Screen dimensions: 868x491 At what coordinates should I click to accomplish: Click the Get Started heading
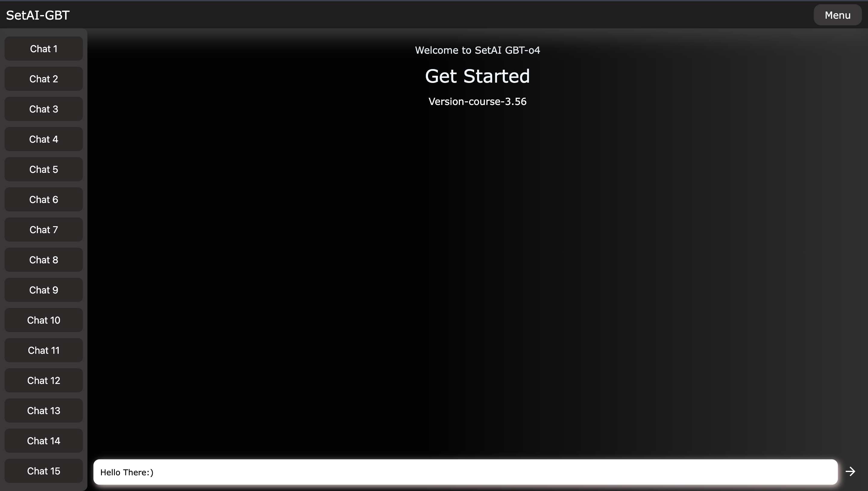point(477,76)
